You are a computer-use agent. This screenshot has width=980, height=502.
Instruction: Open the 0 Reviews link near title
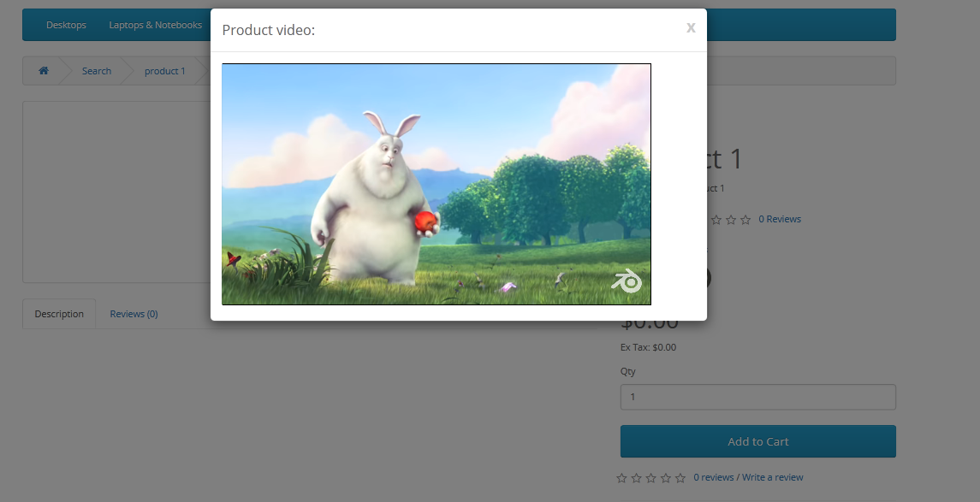(x=780, y=219)
